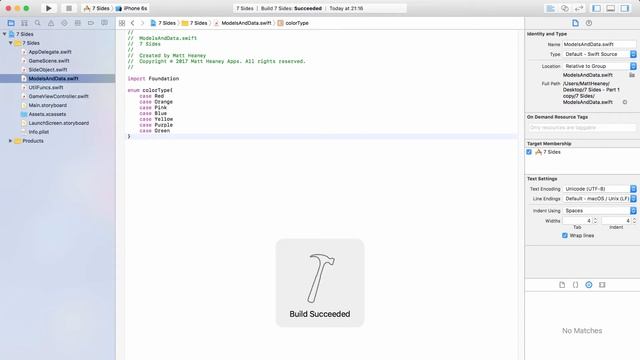This screenshot has height=360, width=640.
Task: Switch to the Standard editor
Action: [x=551, y=8]
